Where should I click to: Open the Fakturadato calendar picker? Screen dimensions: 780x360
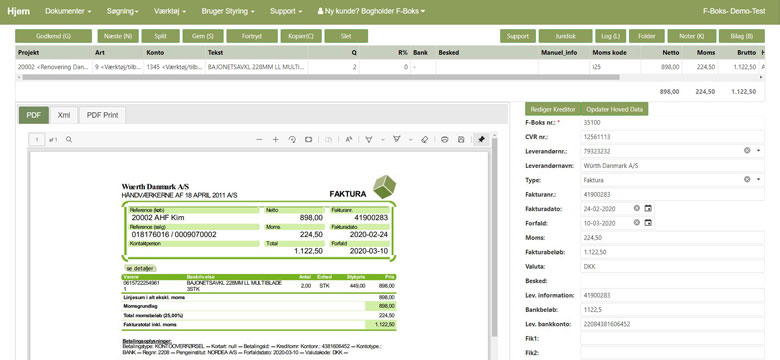pyautogui.click(x=648, y=208)
